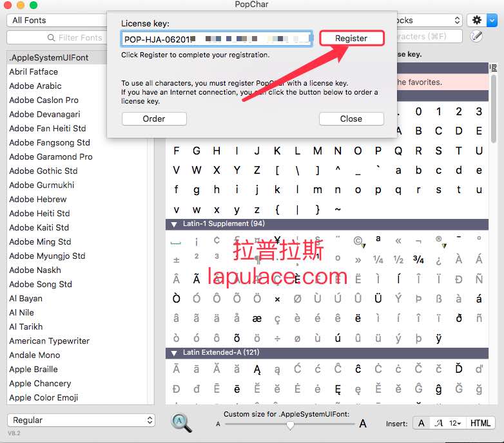
Task: Click the digit 3 character
Action: point(479,111)
